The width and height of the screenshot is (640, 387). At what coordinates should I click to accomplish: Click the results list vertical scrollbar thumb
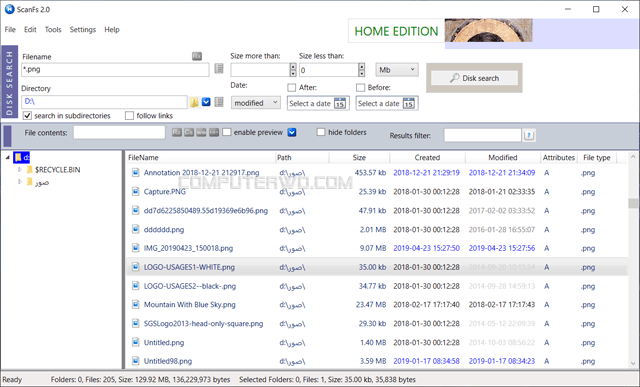[633, 203]
